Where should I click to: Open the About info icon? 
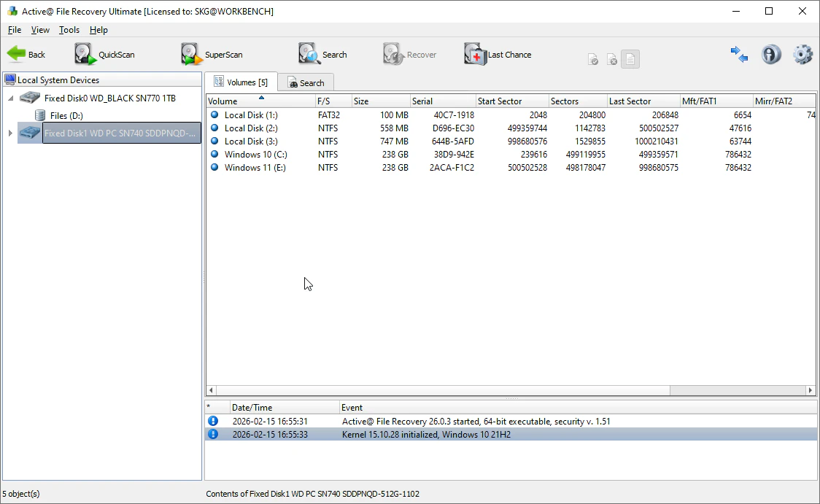click(x=771, y=55)
